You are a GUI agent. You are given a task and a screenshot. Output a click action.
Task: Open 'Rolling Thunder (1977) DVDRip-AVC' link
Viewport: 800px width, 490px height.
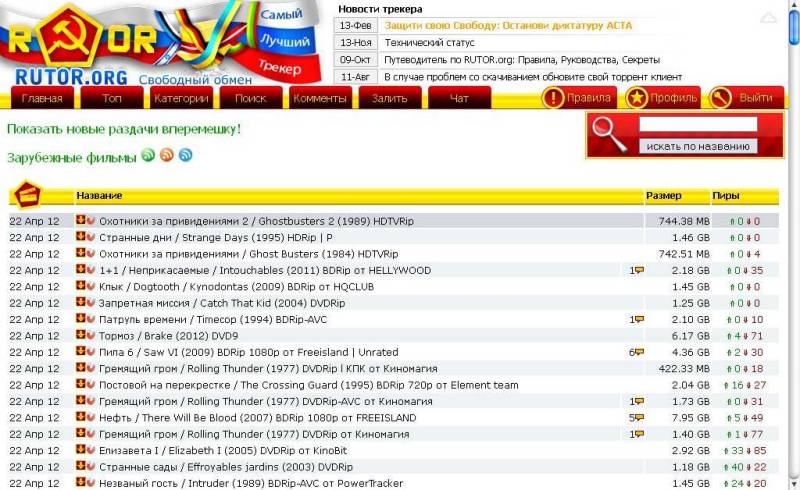[x=265, y=401]
